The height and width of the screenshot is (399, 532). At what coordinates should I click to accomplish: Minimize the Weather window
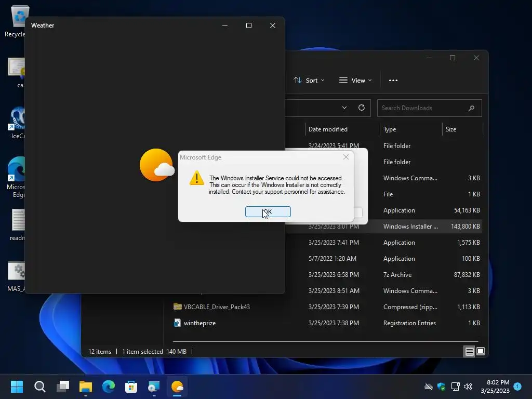(x=224, y=25)
